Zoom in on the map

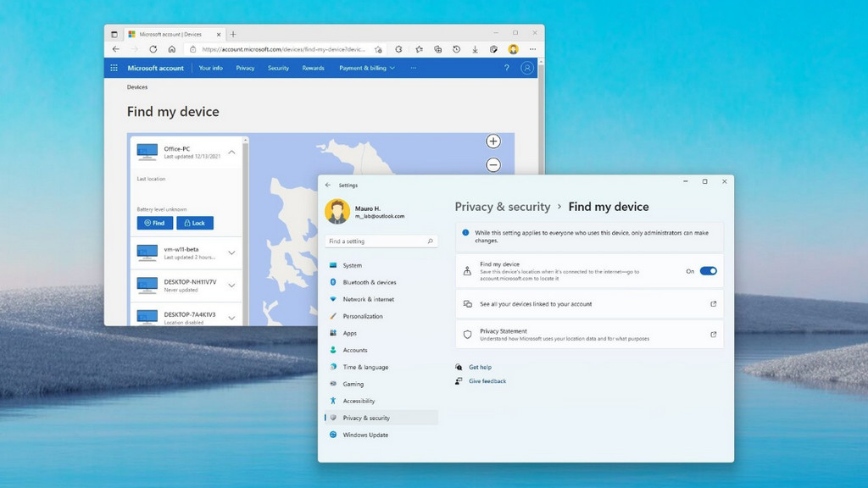click(x=493, y=141)
